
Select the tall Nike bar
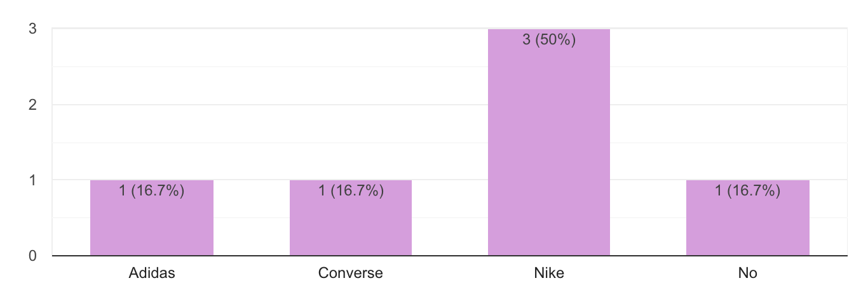pyautogui.click(x=549, y=142)
